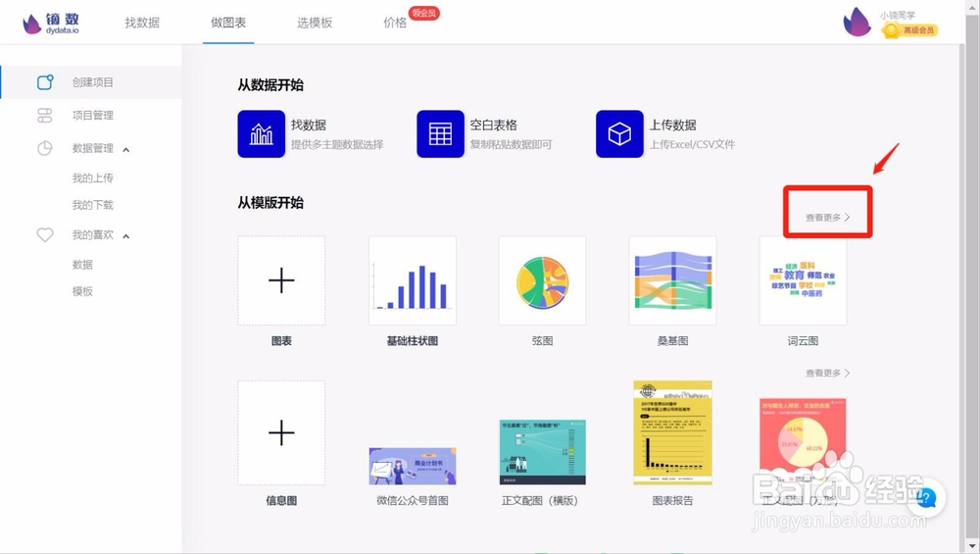Click the 弦图 label
Screen dimensions: 980x554
(x=543, y=341)
